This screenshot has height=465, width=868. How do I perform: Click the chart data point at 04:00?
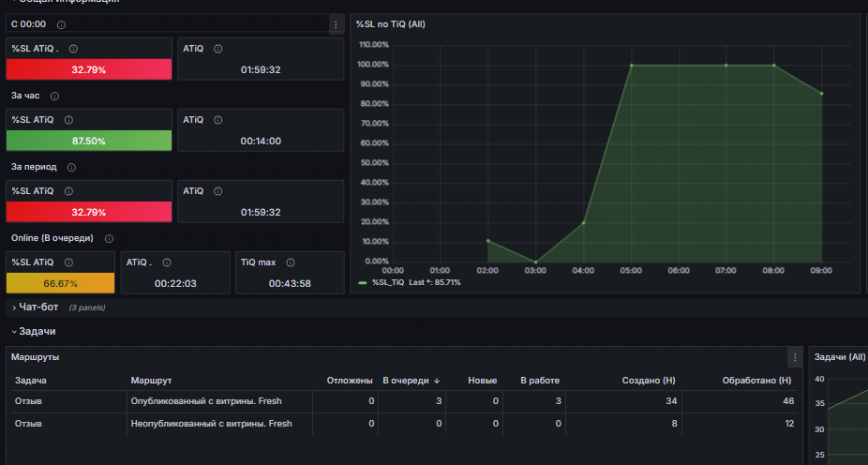tap(583, 222)
